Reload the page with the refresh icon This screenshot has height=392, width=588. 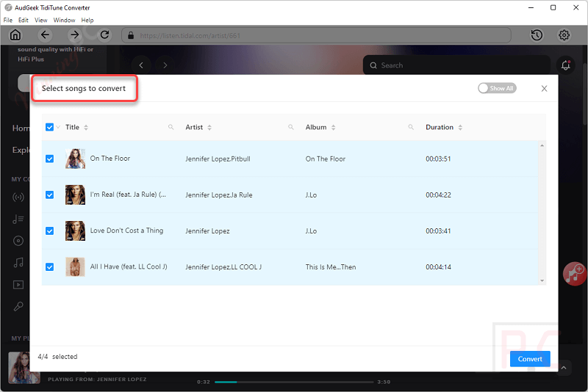point(104,35)
